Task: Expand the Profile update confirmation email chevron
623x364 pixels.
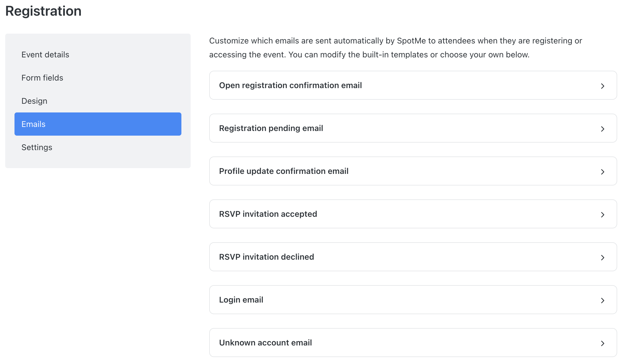Action: [x=603, y=172]
